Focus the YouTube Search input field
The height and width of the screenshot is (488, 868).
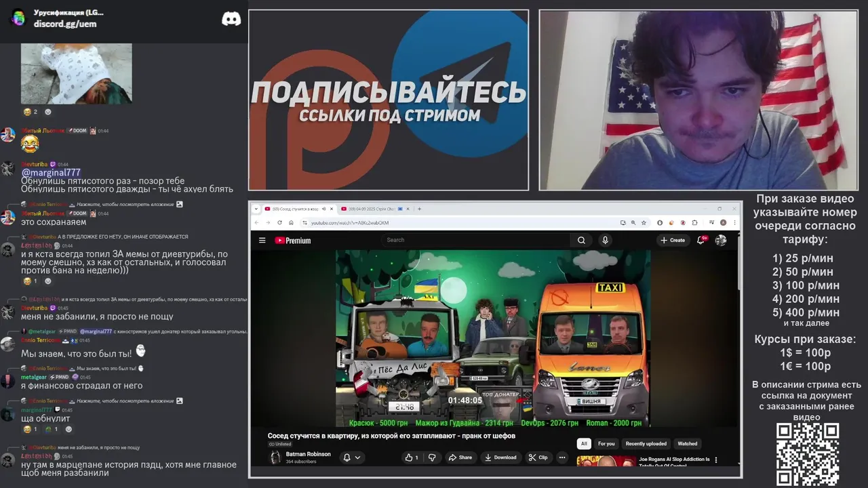pos(476,240)
